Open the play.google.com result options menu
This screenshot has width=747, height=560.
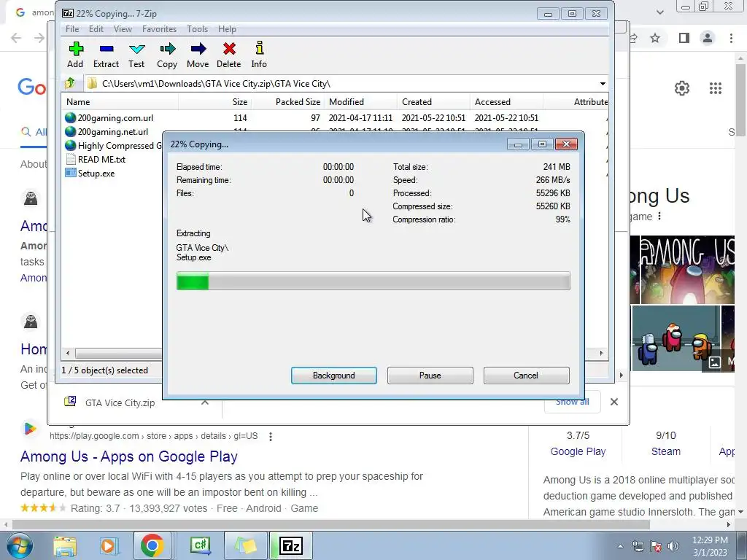(x=271, y=436)
